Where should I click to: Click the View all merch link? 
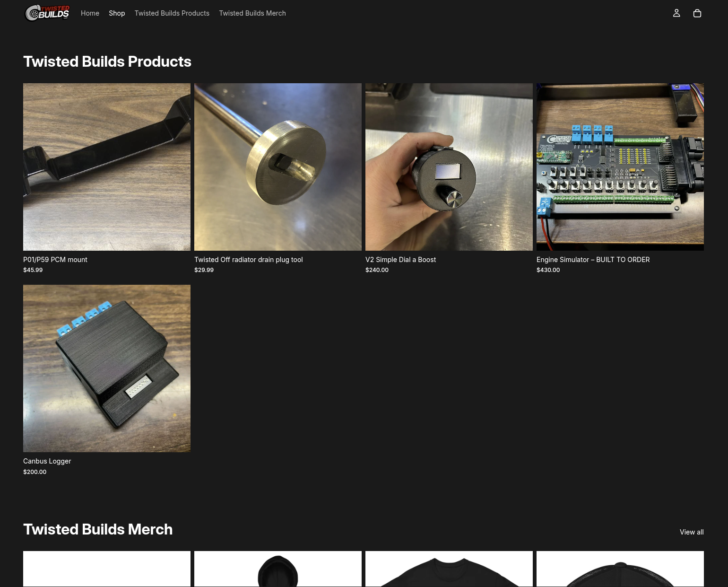[x=692, y=532]
